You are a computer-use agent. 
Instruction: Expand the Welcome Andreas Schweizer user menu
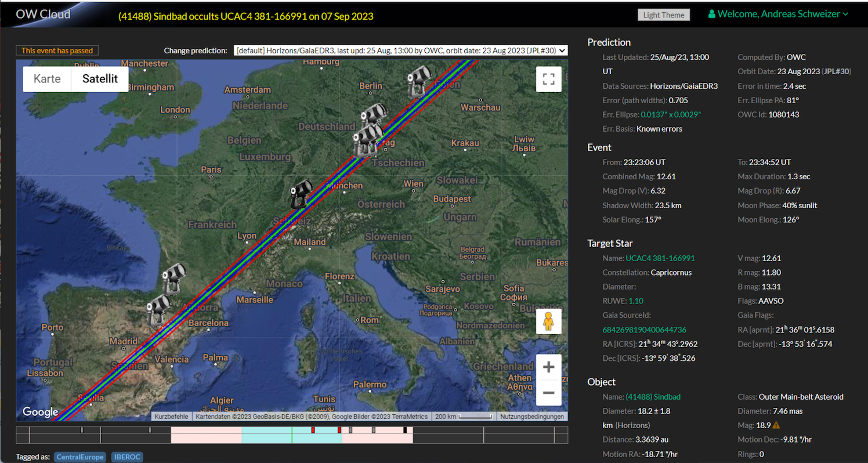(778, 14)
